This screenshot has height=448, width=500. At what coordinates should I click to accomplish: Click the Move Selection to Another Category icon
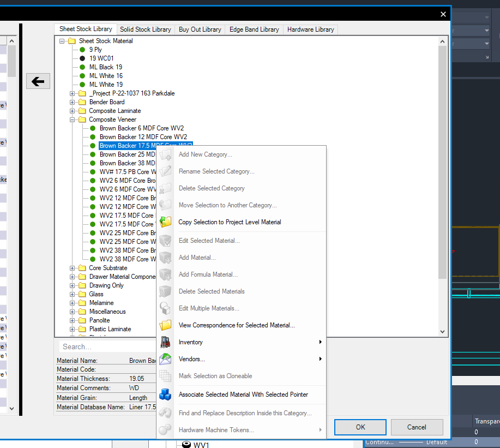[166, 205]
